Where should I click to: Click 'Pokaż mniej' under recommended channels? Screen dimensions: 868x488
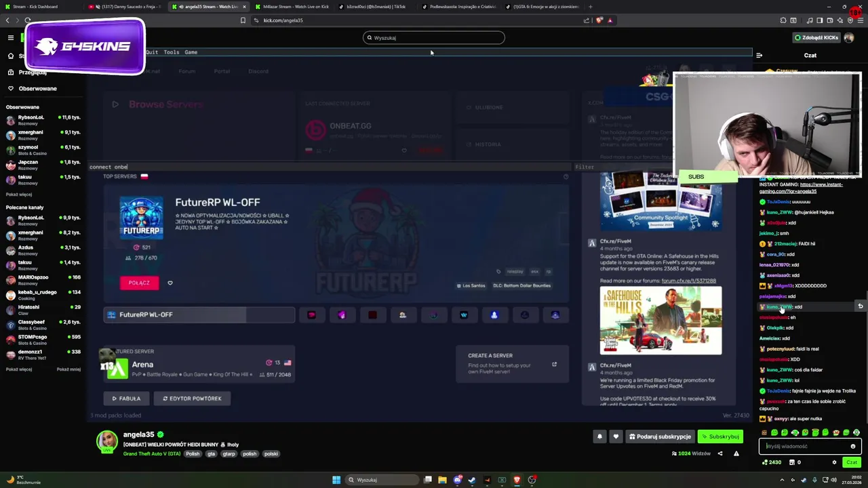(x=68, y=369)
